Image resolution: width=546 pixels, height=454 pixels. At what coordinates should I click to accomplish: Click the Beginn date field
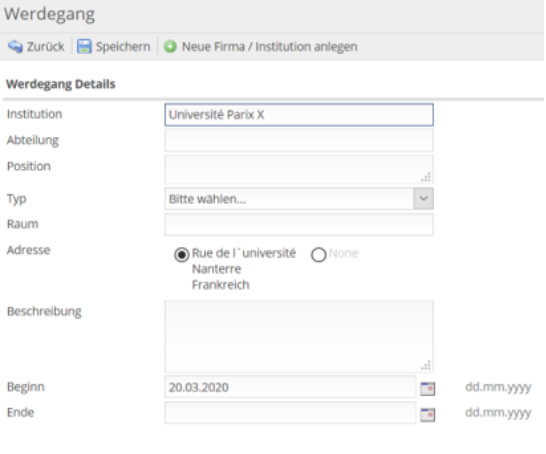click(290, 387)
